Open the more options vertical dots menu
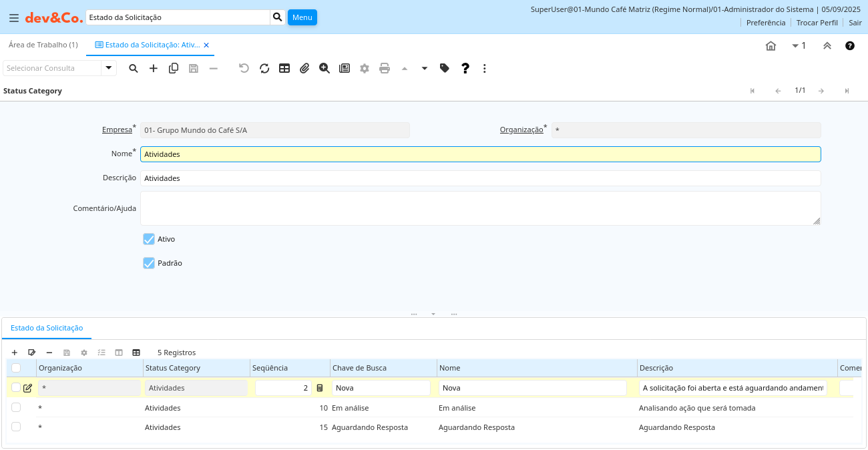Viewport: 868px width, 450px height. click(485, 68)
